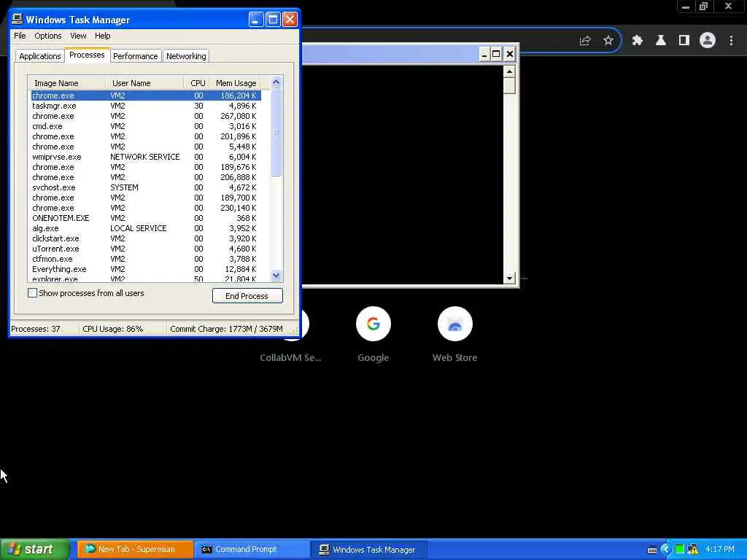The height and width of the screenshot is (560, 747).
Task: Select the uTorrent.exe process row
Action: click(145, 249)
